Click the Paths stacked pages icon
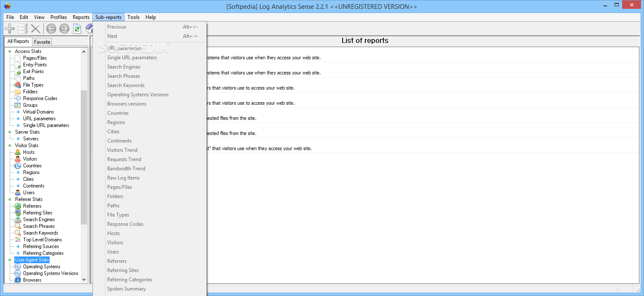This screenshot has height=296, width=644. tap(18, 78)
